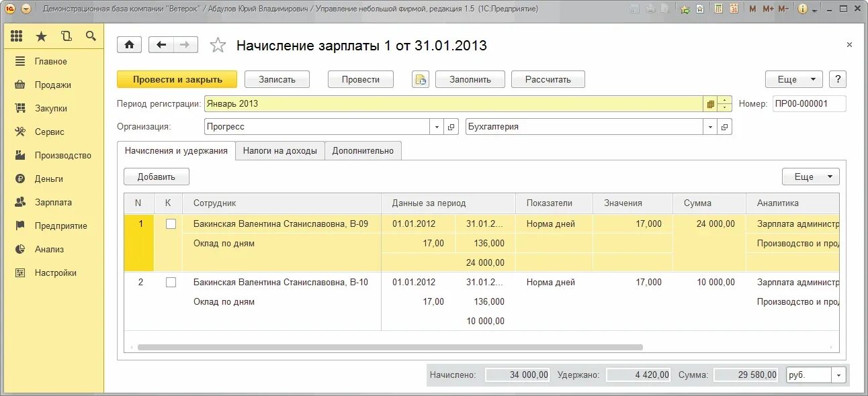The height and width of the screenshot is (396, 868).
Task: Click the information (i) icon in the toolbar
Action: point(804,8)
